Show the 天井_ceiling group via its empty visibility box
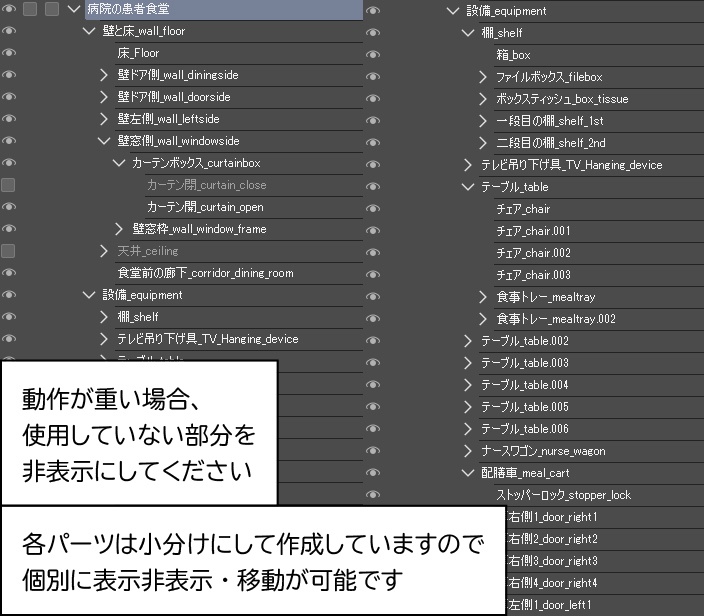Viewport: 704px width, 616px height. [8, 251]
